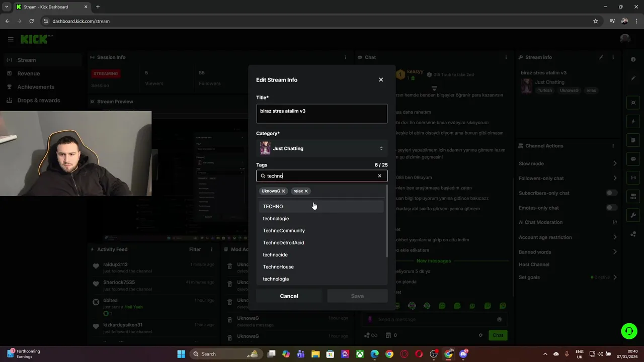Viewport: 644px width, 362px height.
Task: Reload the dashboard page
Action: click(31, 21)
